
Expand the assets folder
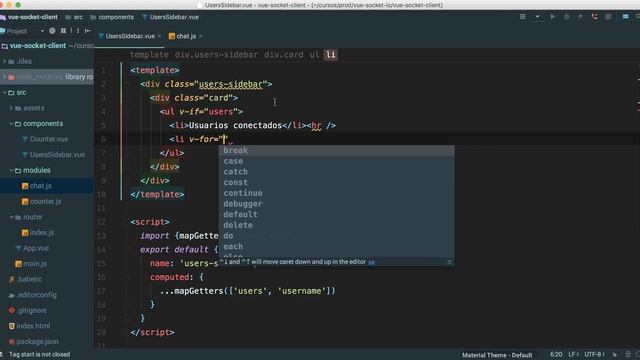pos(11,108)
